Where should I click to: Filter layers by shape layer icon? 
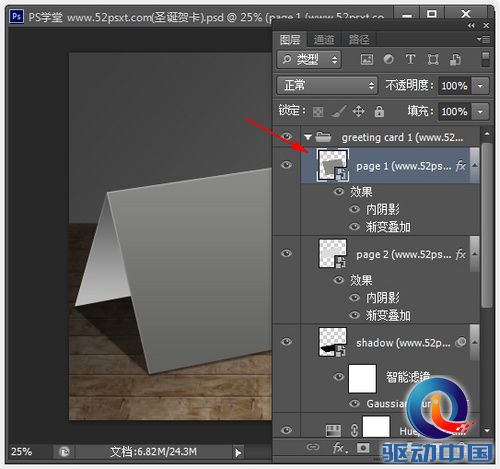point(433,60)
